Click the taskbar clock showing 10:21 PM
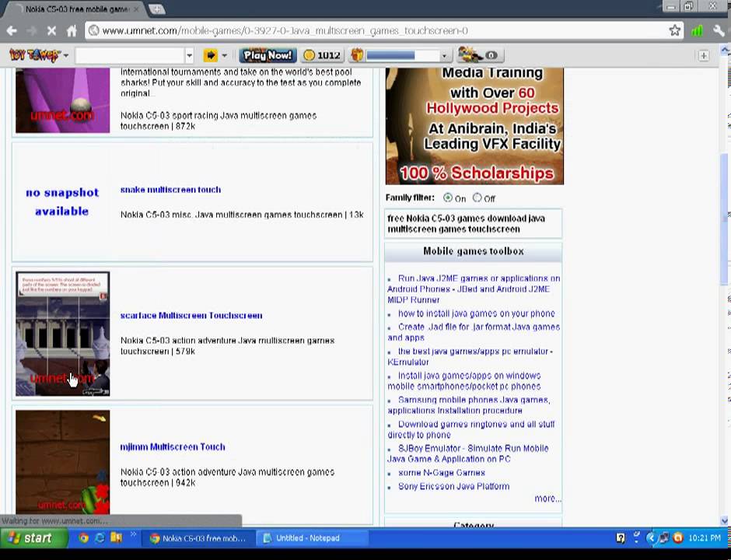Viewport: 731px width, 560px height. (x=705, y=538)
